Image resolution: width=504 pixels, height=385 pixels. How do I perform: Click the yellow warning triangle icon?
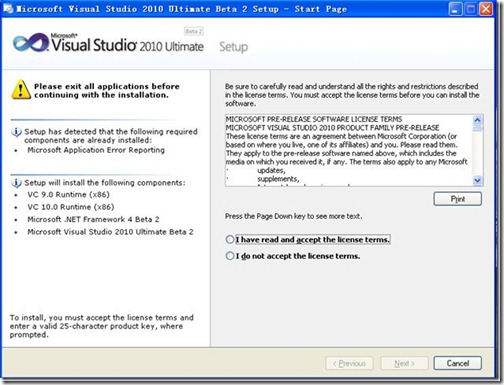click(x=21, y=89)
